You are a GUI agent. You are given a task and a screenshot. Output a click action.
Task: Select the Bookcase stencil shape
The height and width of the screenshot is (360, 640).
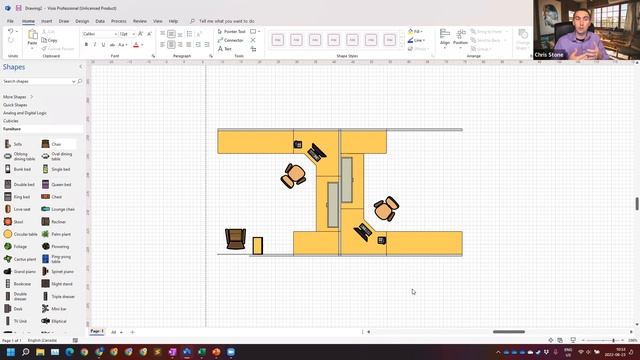pos(17,284)
